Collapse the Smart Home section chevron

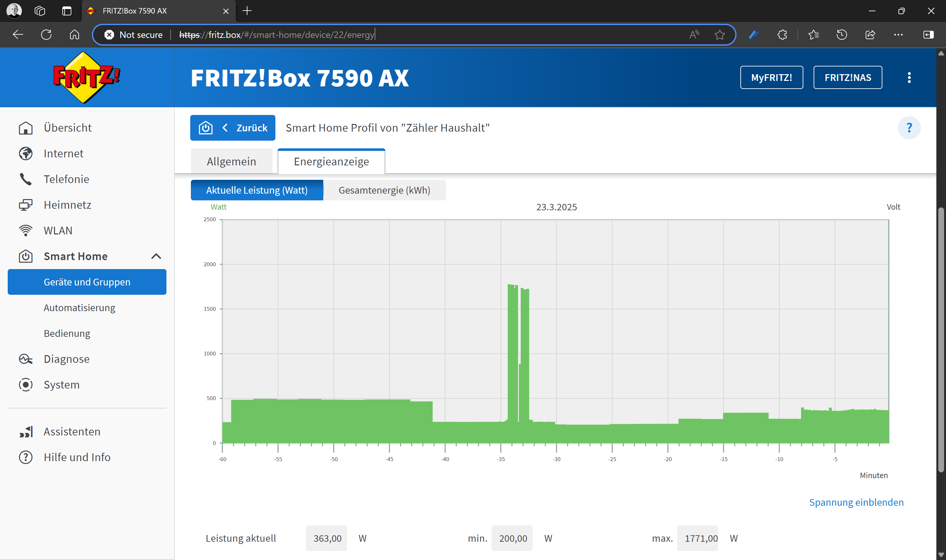coord(156,256)
